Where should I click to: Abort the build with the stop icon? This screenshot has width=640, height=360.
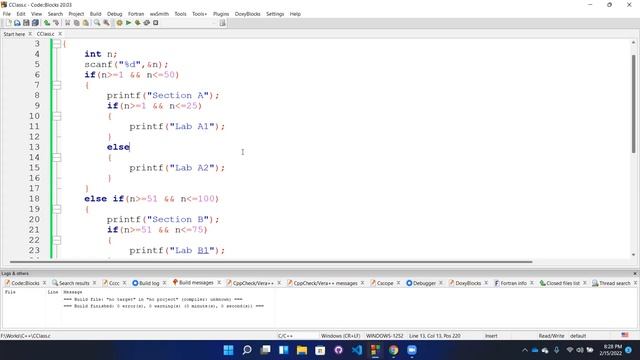click(156, 23)
